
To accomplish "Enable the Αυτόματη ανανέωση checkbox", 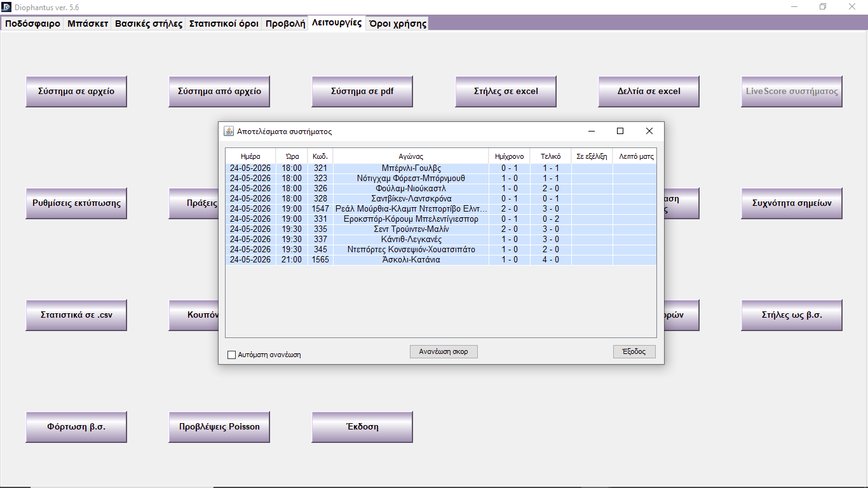I will (x=231, y=355).
